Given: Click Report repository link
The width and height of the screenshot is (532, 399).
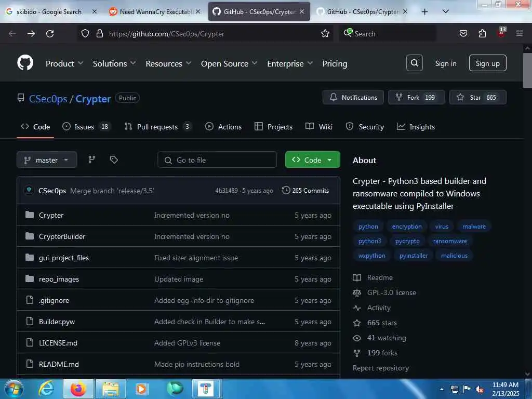Looking at the screenshot, I should [381, 368].
